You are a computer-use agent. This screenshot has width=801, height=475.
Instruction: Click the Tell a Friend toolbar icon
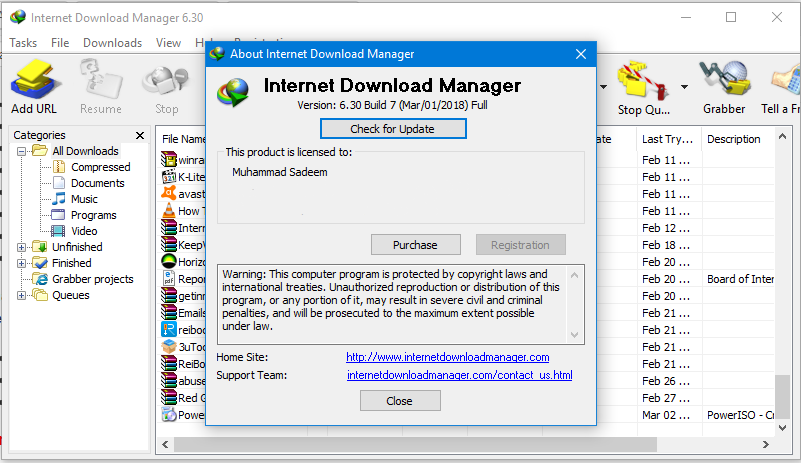(786, 80)
